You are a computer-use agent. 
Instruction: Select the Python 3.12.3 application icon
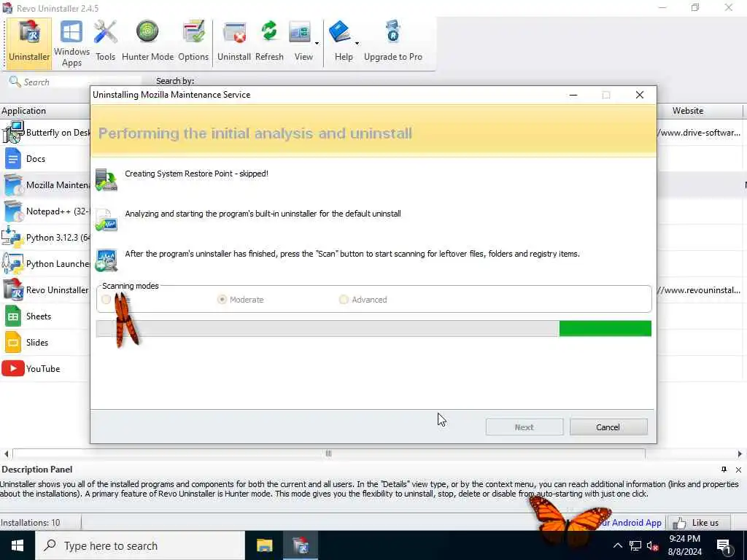tap(13, 237)
